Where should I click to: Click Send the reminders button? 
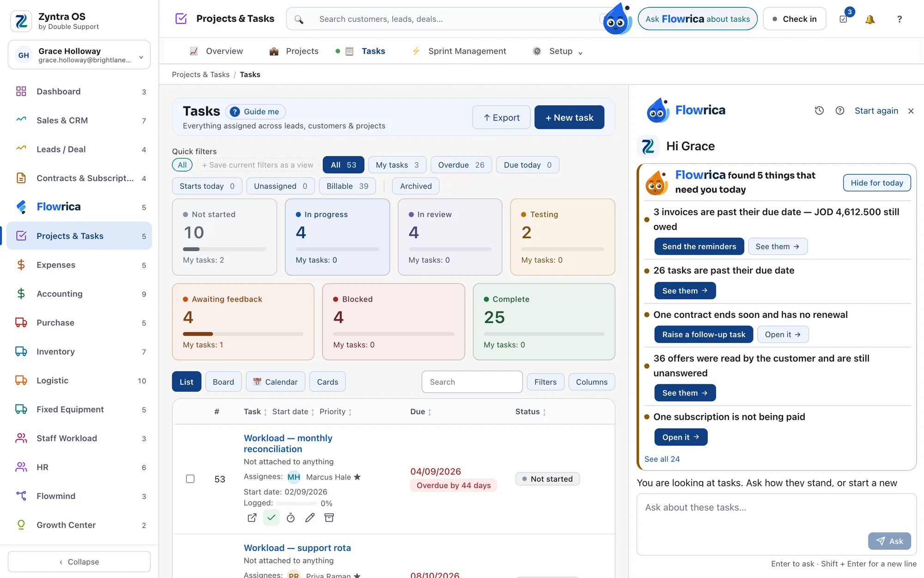[699, 246]
